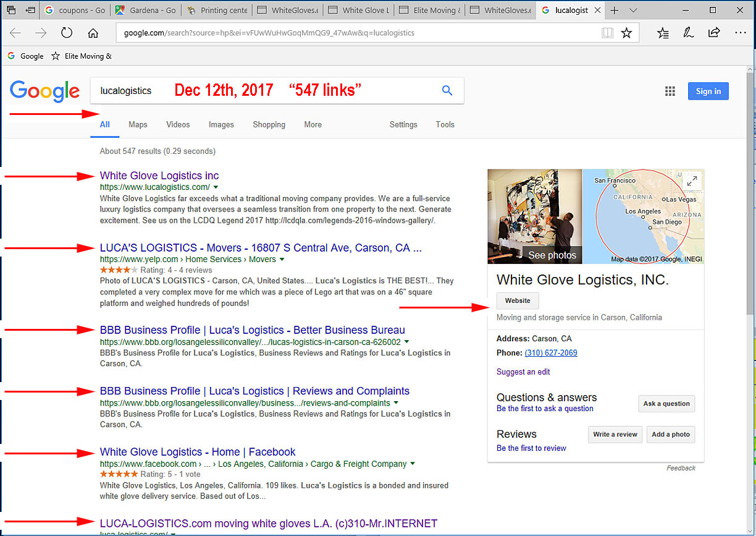Open BBB Reviews and Complaints result

click(x=254, y=391)
